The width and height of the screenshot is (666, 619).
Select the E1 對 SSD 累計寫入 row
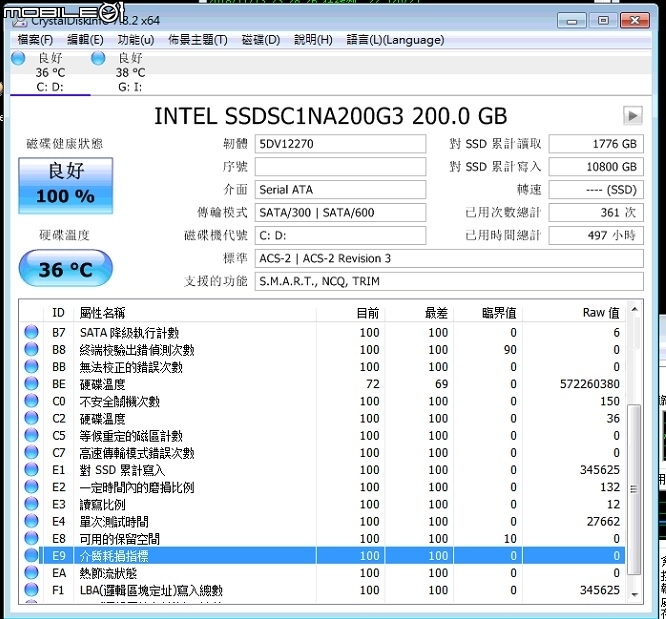[322, 470]
